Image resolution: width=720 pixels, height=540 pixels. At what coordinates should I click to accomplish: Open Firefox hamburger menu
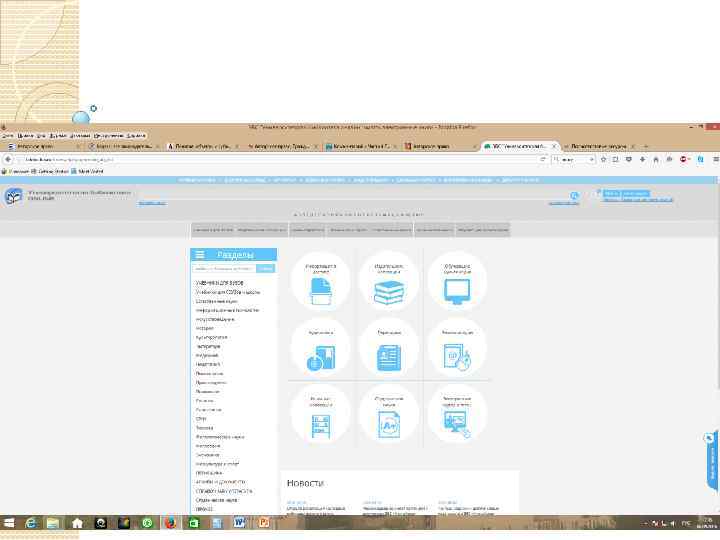pos(715,159)
